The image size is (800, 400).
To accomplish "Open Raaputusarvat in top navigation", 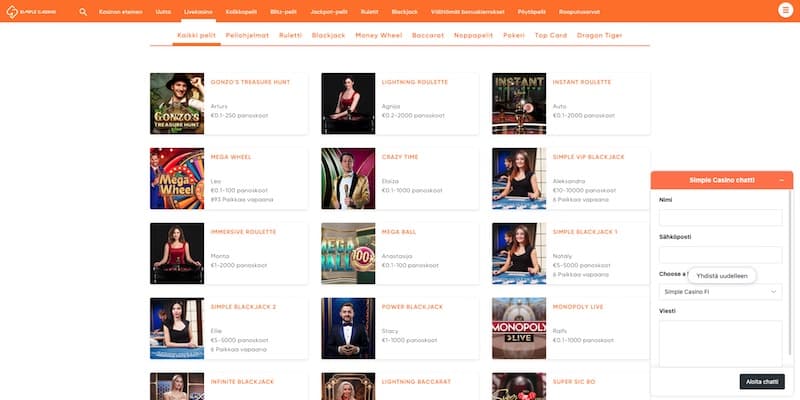I will 580,12.
